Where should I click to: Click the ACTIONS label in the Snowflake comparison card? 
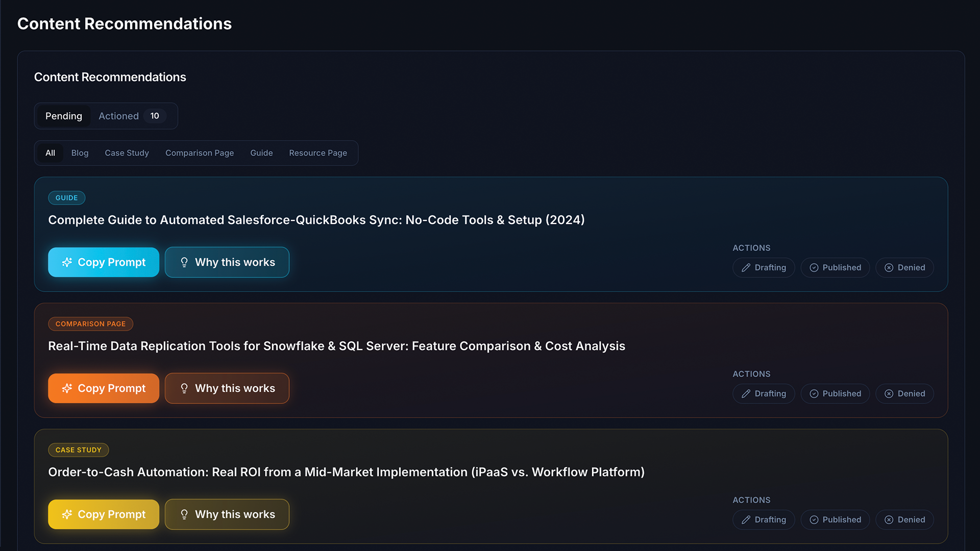click(x=751, y=374)
